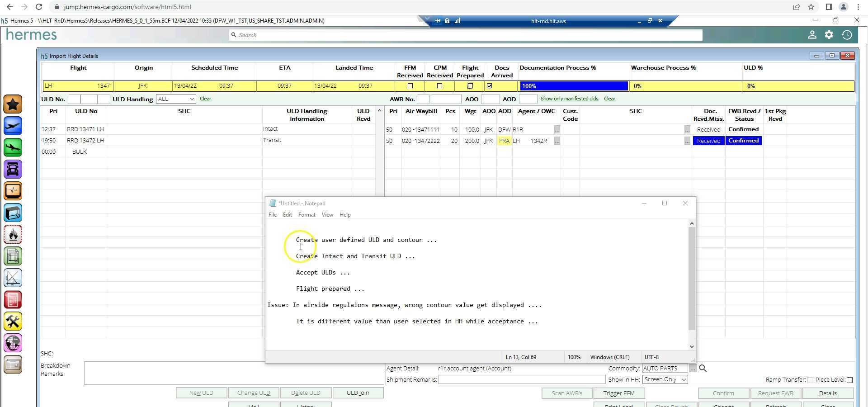The width and height of the screenshot is (868, 407).
Task: Open the history clock icon in header
Action: [847, 35]
